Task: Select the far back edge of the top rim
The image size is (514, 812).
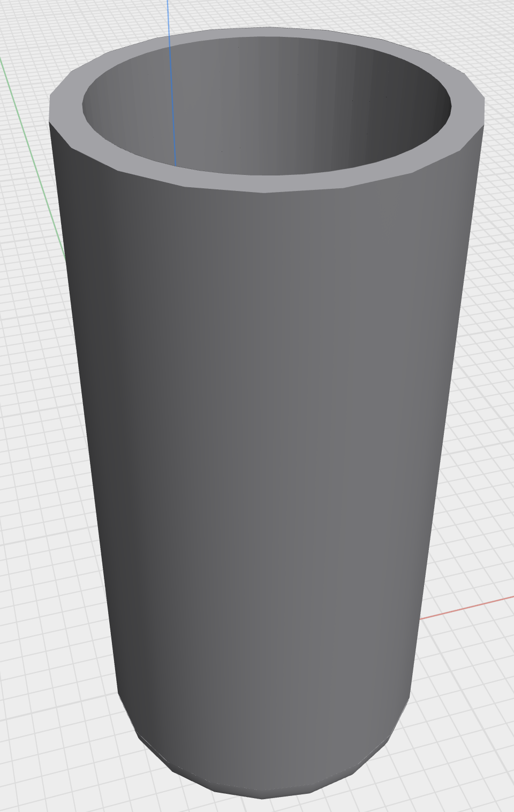Action: (x=268, y=32)
